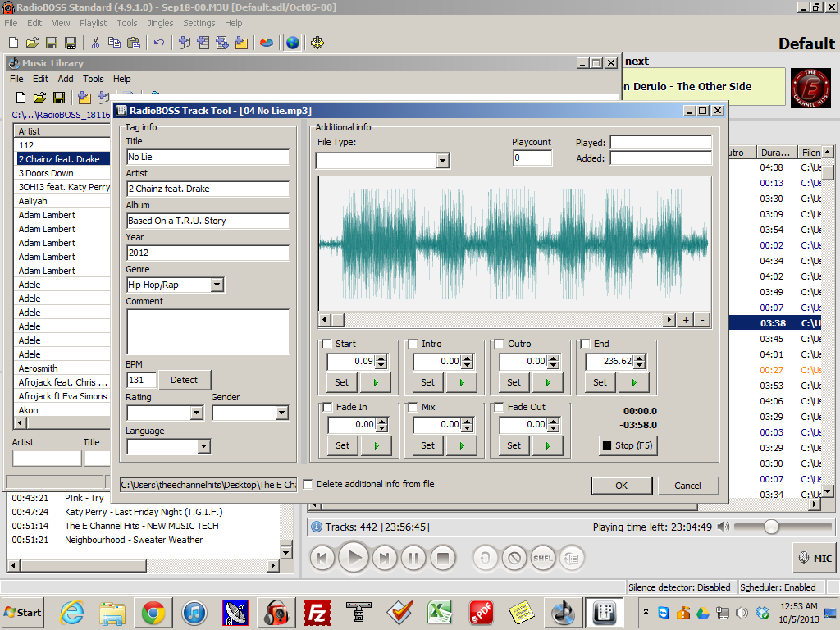Image resolution: width=840 pixels, height=630 pixels.
Task: Open the Jingles menu
Action: click(x=161, y=23)
